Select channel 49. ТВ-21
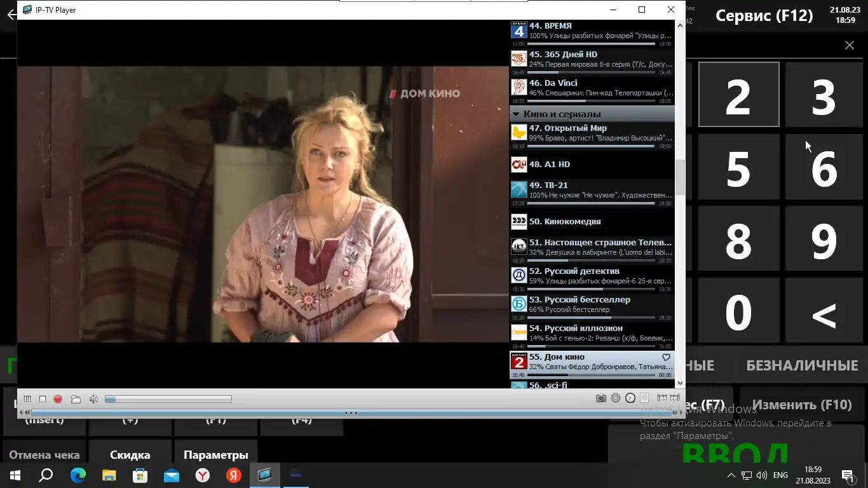868x488 pixels. (x=592, y=193)
